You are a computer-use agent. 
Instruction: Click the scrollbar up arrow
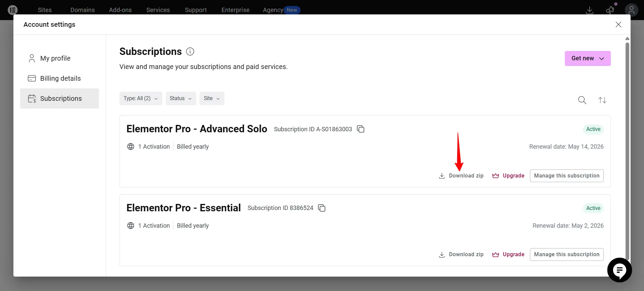(x=627, y=39)
